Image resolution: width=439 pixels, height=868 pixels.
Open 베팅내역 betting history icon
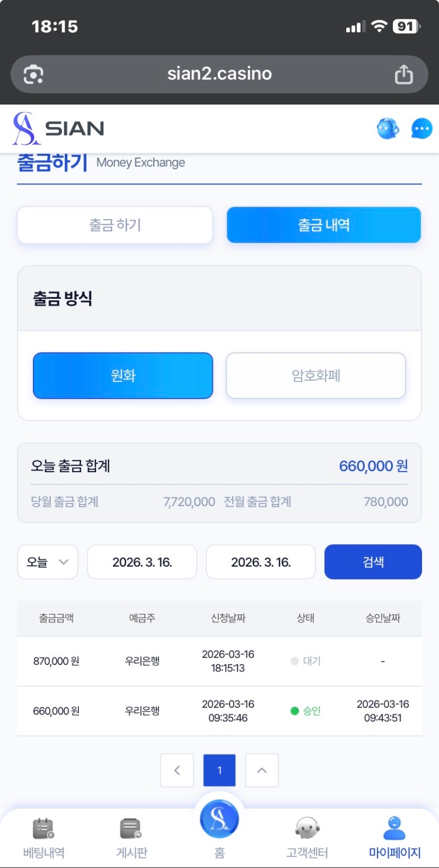(44, 829)
